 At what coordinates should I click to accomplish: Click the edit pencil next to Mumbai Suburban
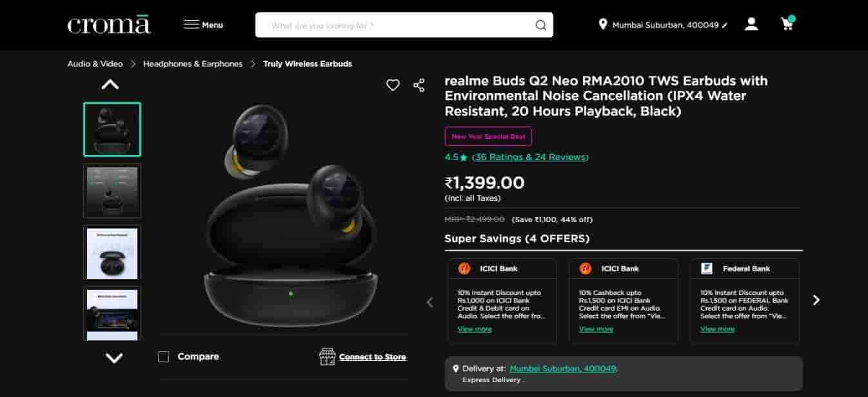725,24
